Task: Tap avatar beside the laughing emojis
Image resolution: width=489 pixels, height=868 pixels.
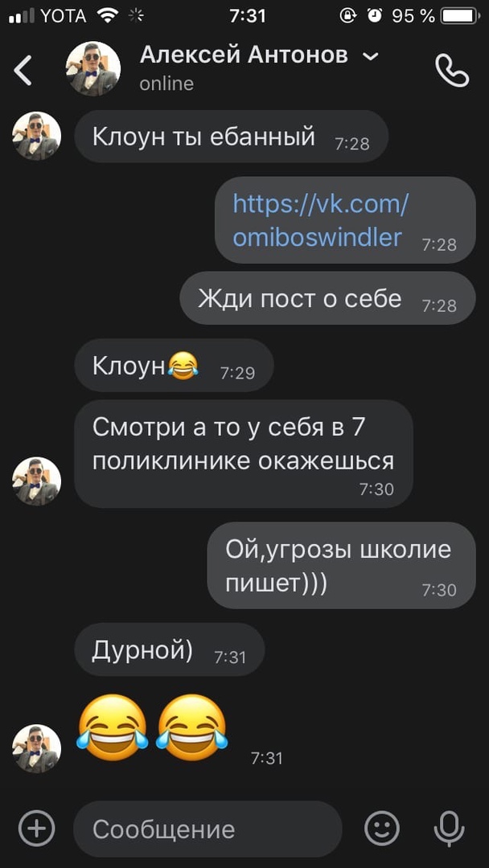Action: pos(36,749)
